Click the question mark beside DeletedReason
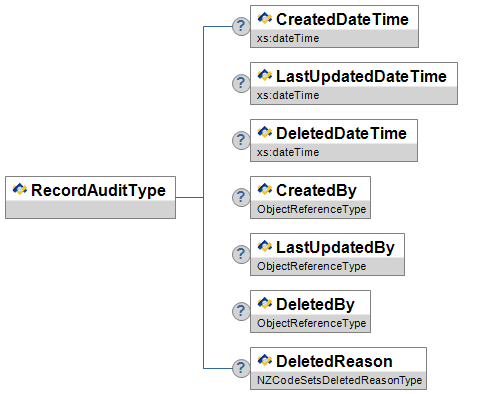The image size is (480, 394). (x=241, y=368)
